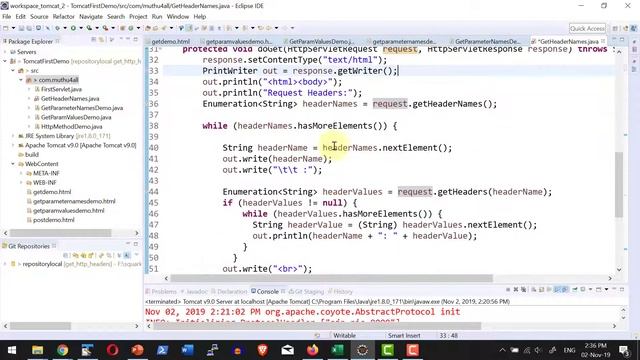This screenshot has width=640, height=360.
Task: Switch to the GetParamValuesDemo.java editor tab
Action: (x=321, y=42)
